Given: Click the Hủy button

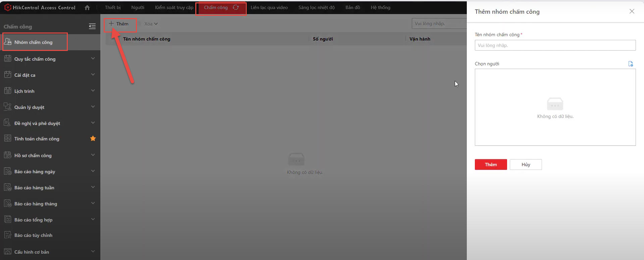Looking at the screenshot, I should (526, 165).
